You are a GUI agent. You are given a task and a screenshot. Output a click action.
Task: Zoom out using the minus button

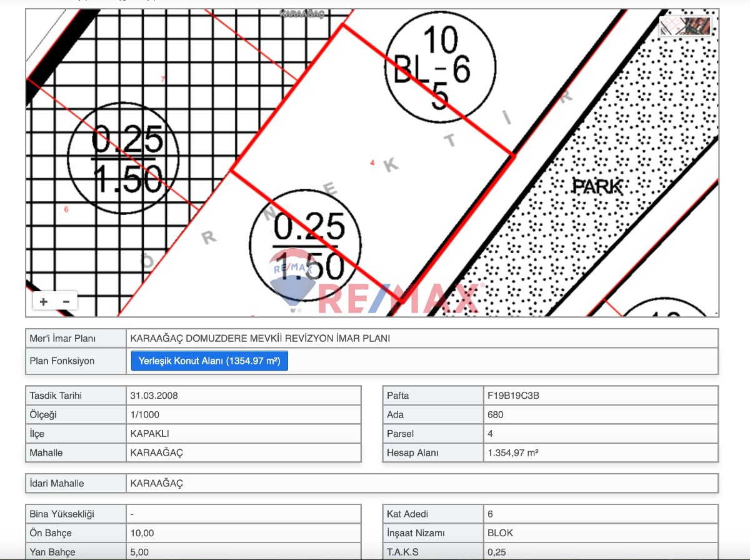point(66,302)
